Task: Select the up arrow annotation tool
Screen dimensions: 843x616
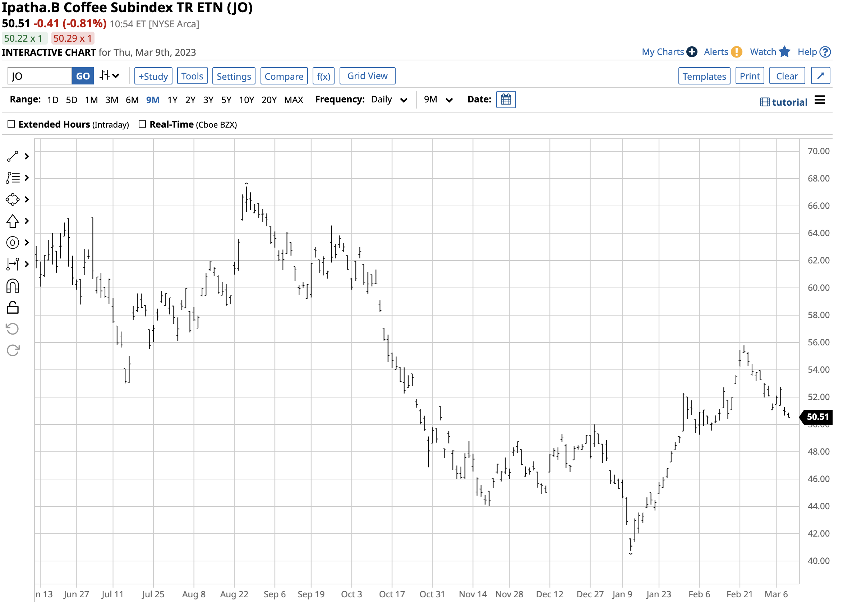Action: pyautogui.click(x=12, y=221)
